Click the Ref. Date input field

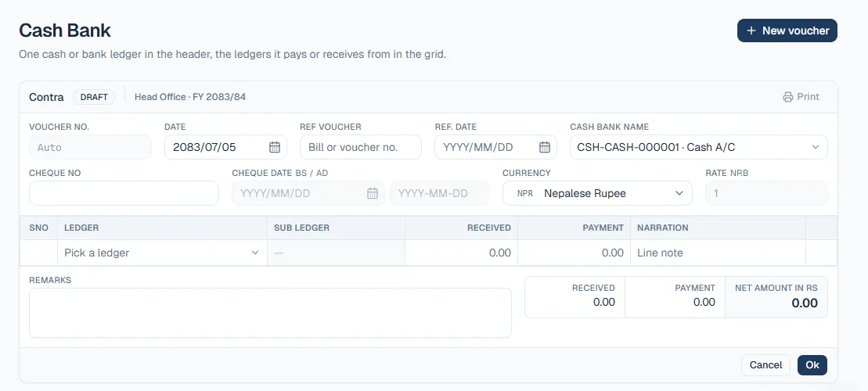(x=495, y=147)
